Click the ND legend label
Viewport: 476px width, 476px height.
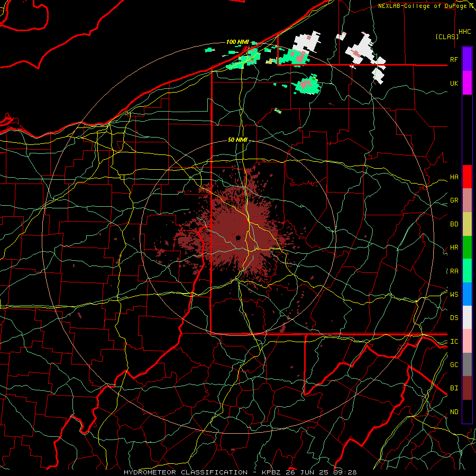454,412
